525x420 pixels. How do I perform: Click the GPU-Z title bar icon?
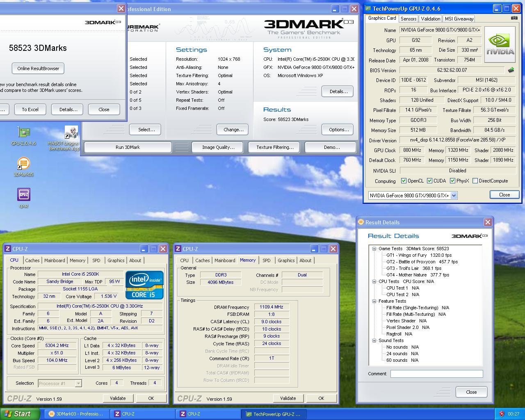[x=368, y=9]
